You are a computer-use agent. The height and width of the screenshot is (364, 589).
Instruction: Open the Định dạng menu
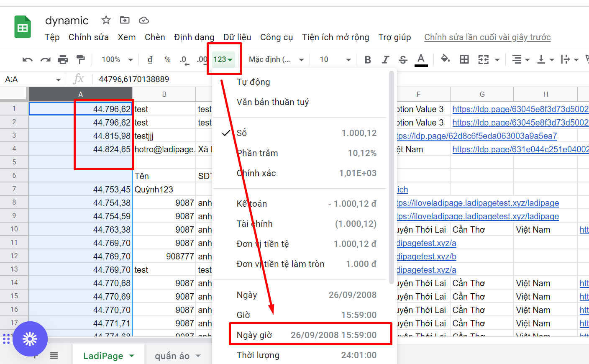point(194,37)
